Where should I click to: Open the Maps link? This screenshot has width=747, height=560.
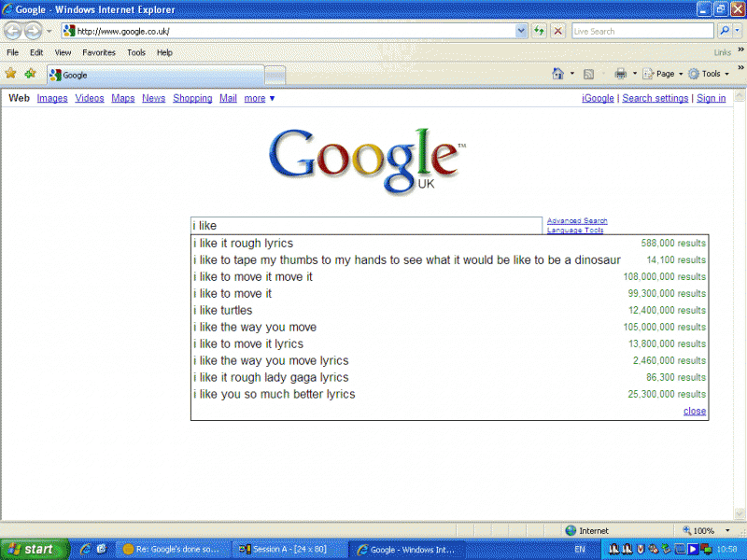(x=123, y=98)
